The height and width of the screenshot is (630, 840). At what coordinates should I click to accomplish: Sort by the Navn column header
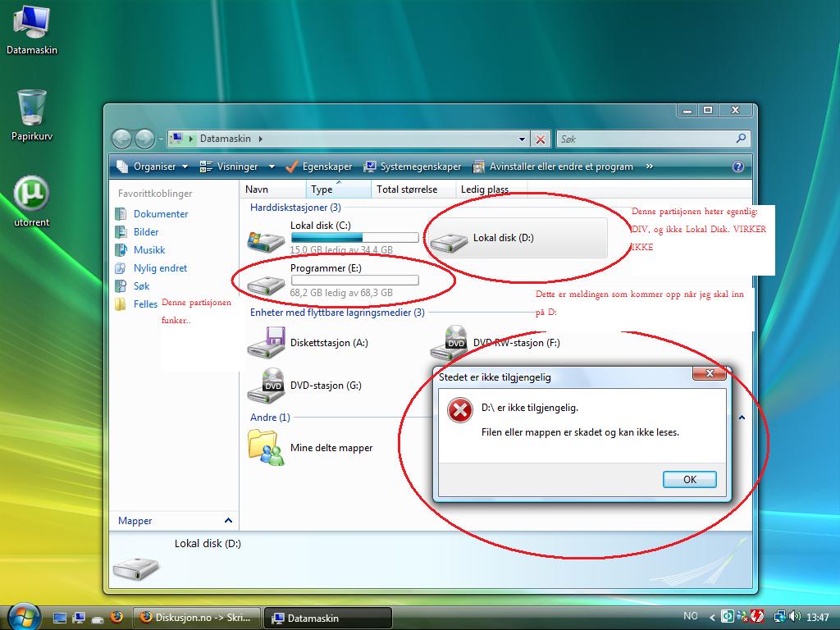point(273,189)
